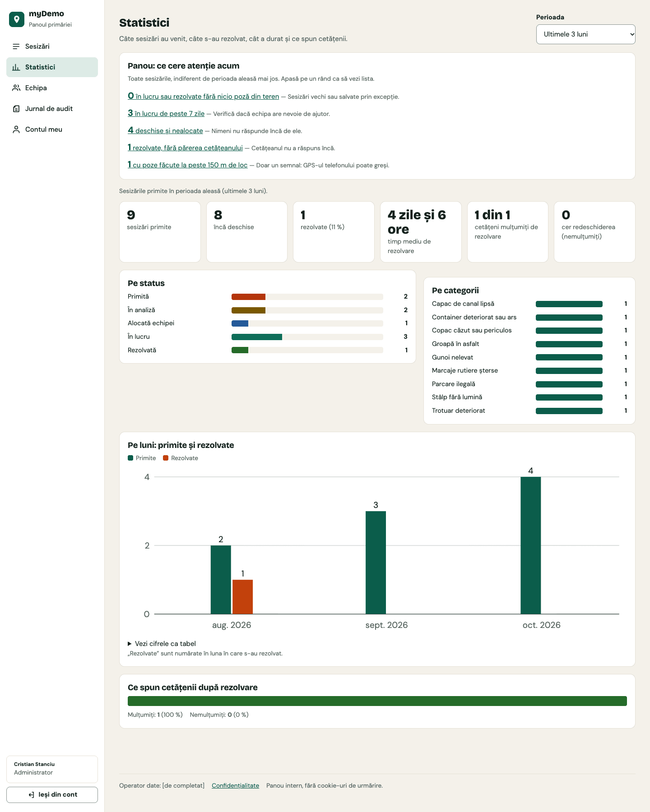Click the myDemo map pin logo
The width and height of the screenshot is (650, 812).
click(x=17, y=19)
